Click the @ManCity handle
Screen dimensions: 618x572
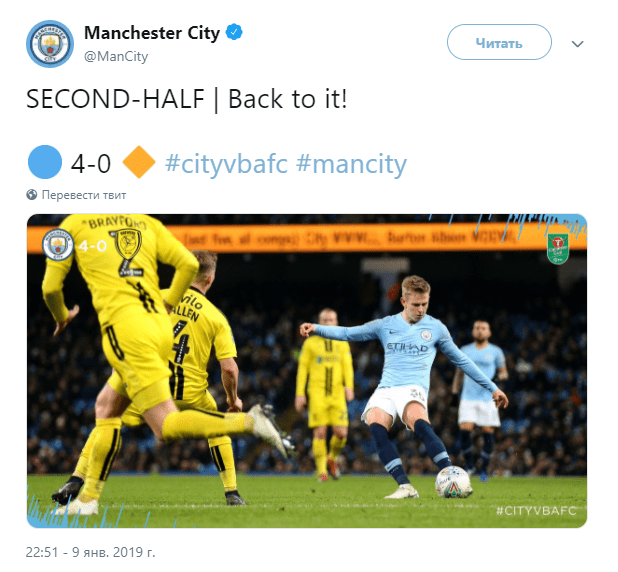116,56
